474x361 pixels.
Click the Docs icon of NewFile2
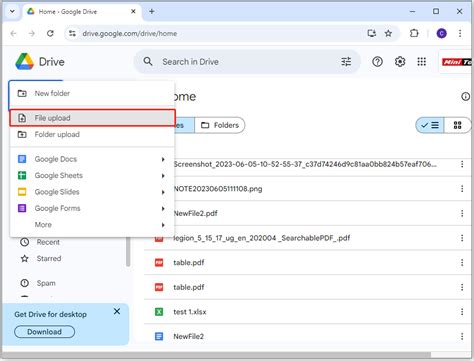click(159, 336)
